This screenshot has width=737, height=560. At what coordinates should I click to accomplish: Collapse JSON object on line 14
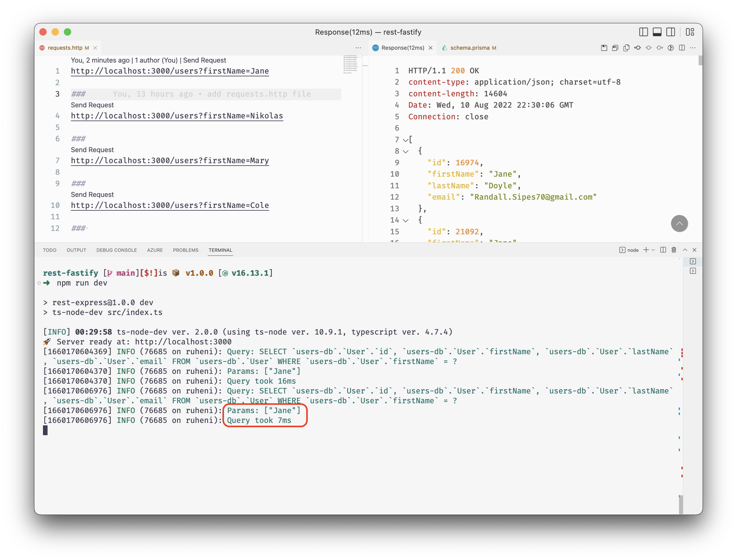(406, 220)
